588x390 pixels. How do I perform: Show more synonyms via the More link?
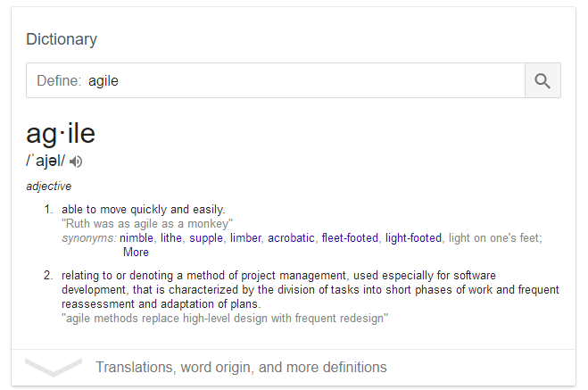pyautogui.click(x=136, y=253)
